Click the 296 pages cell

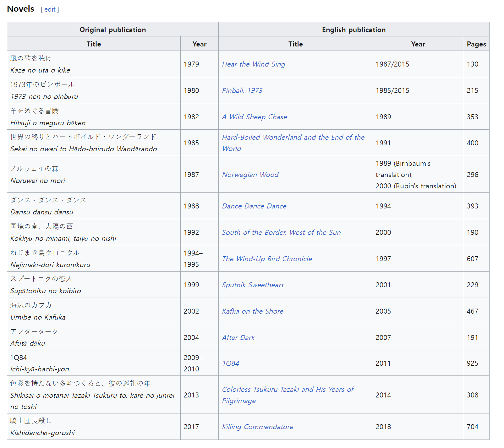476,175
